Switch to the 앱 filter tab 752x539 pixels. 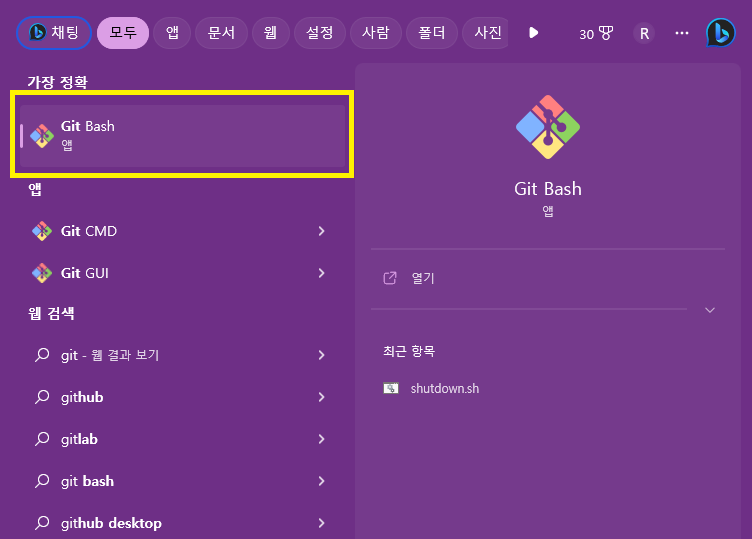[x=172, y=33]
